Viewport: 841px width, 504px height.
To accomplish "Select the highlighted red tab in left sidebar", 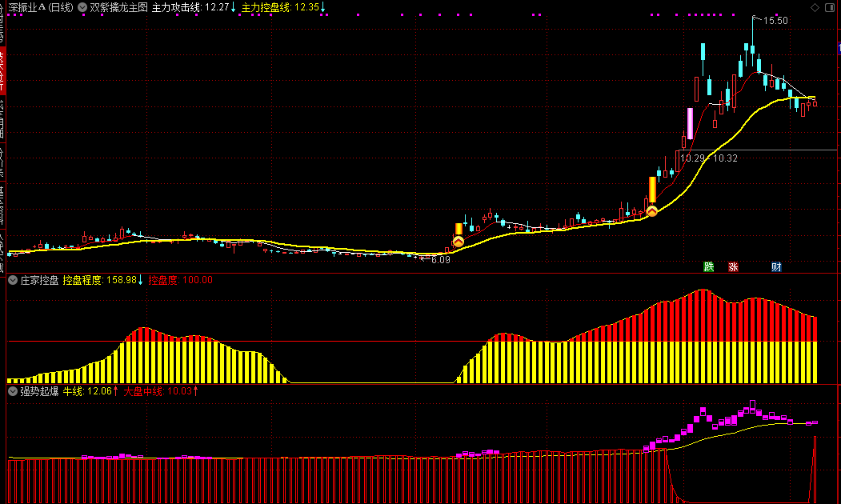I will [2, 70].
